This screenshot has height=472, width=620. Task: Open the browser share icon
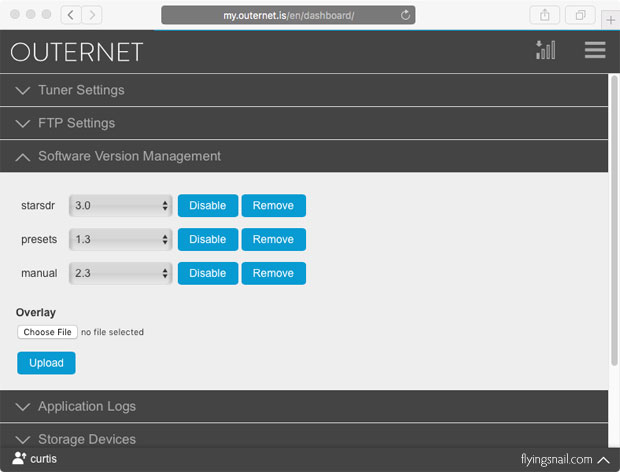(x=544, y=15)
